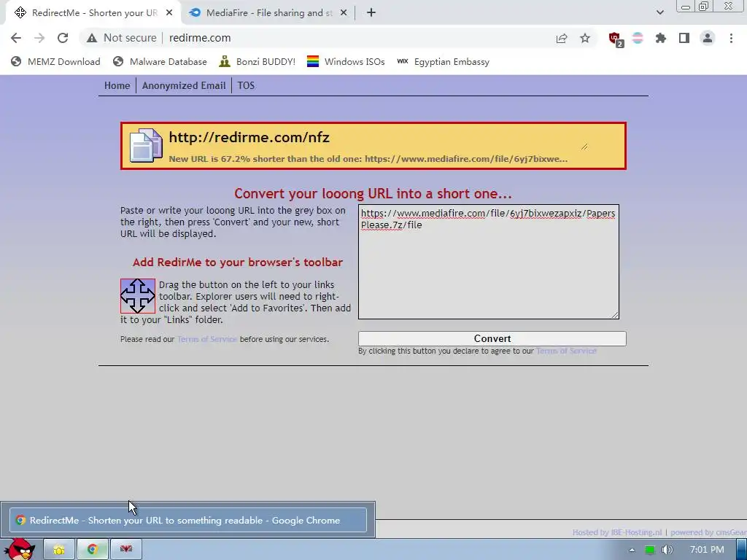Open the volume speaker tray icon
This screenshot has width=747, height=560.
(667, 550)
